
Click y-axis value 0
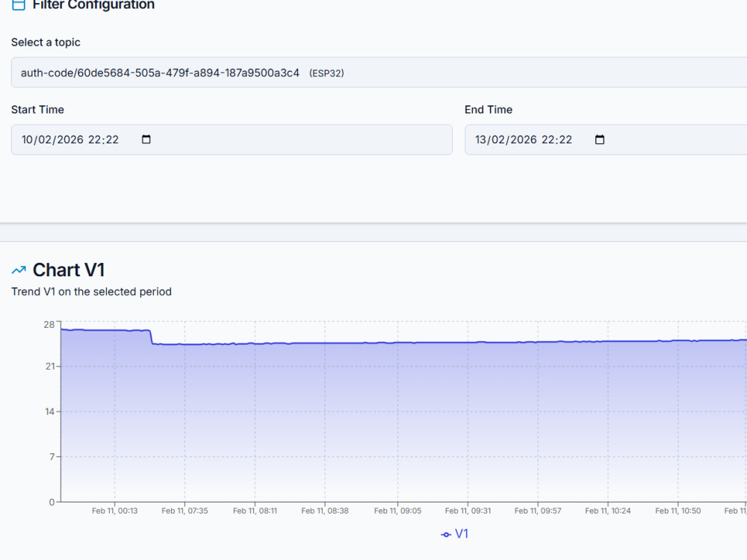(52, 502)
